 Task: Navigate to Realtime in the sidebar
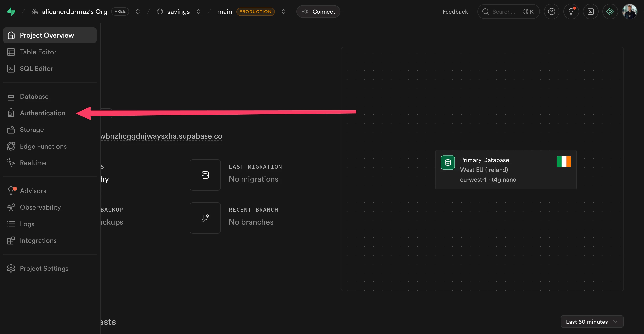pos(33,162)
